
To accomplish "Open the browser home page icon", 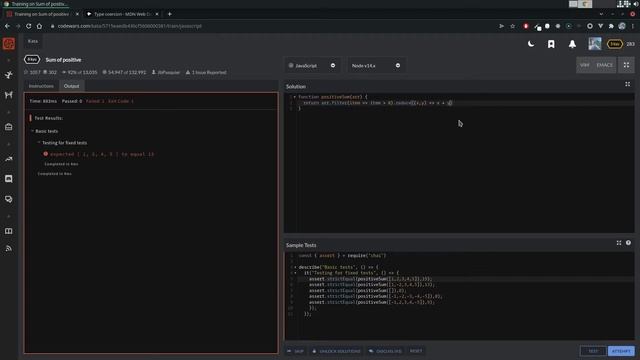I will pyautogui.click(x=39, y=26).
